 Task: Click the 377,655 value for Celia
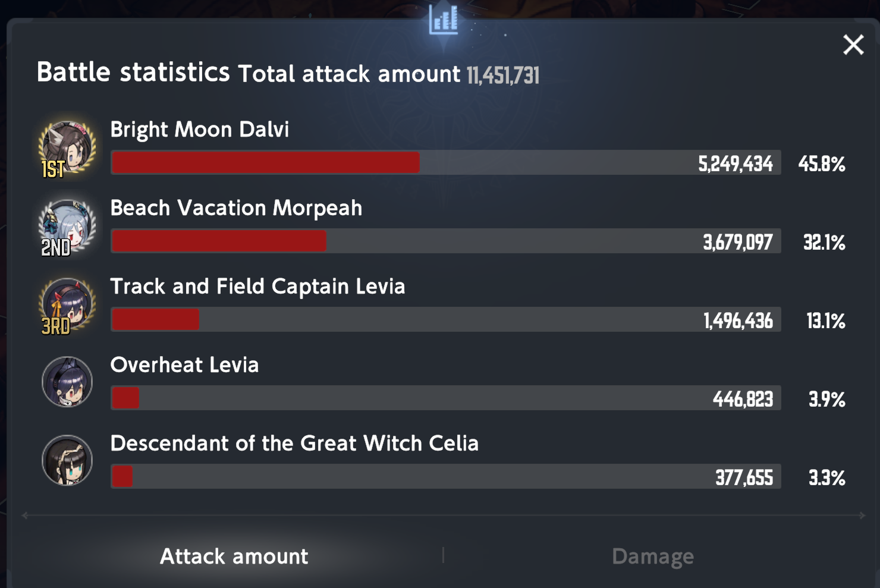(x=744, y=477)
